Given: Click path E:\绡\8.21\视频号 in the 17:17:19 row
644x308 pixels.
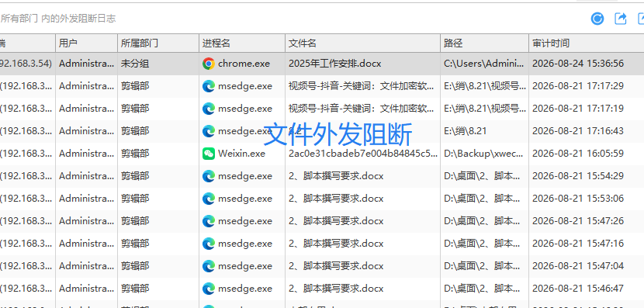Looking at the screenshot, I should pyautogui.click(x=485, y=109).
